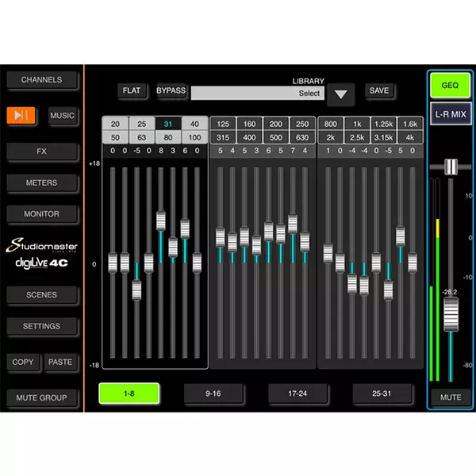Open the FX page
Image resolution: width=476 pixels, height=476 pixels.
click(41, 151)
